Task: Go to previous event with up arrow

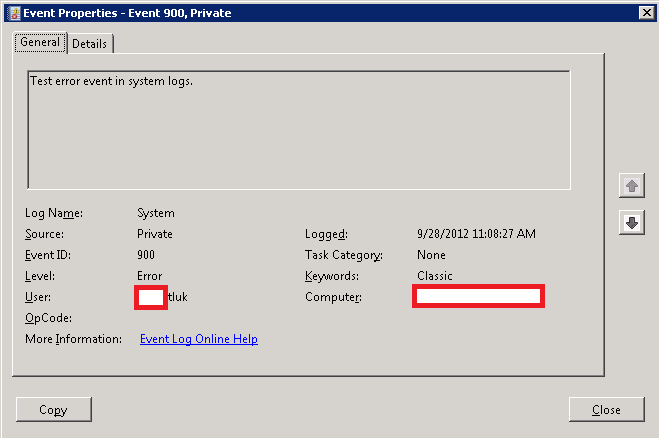Action: [x=631, y=186]
